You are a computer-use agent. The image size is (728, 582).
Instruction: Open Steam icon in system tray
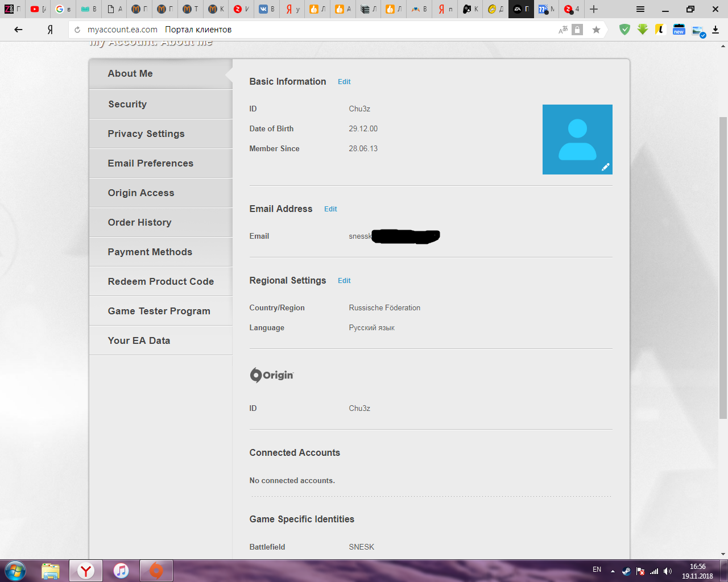coord(626,571)
